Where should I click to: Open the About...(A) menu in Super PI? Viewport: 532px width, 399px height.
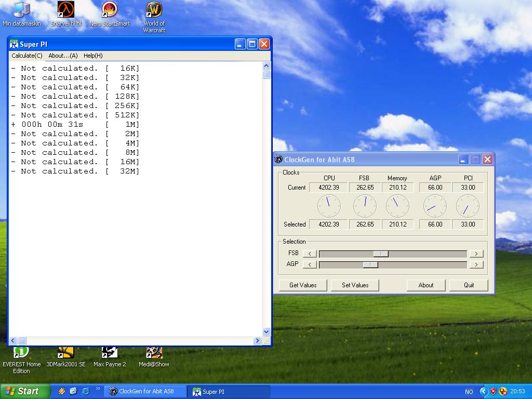[x=63, y=56]
